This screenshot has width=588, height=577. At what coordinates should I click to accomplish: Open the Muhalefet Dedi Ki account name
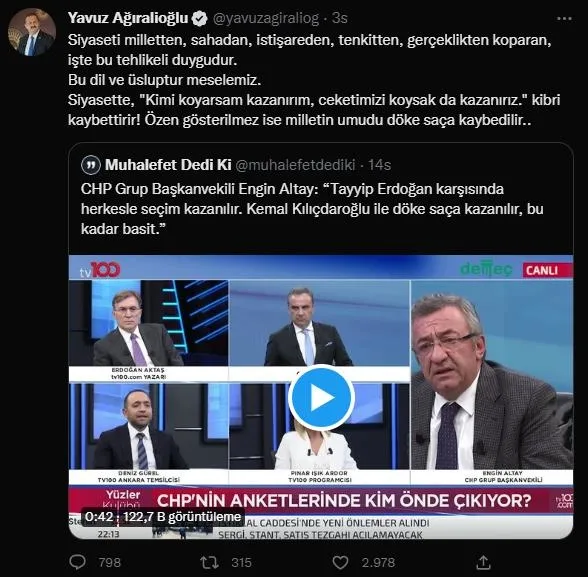[168, 165]
